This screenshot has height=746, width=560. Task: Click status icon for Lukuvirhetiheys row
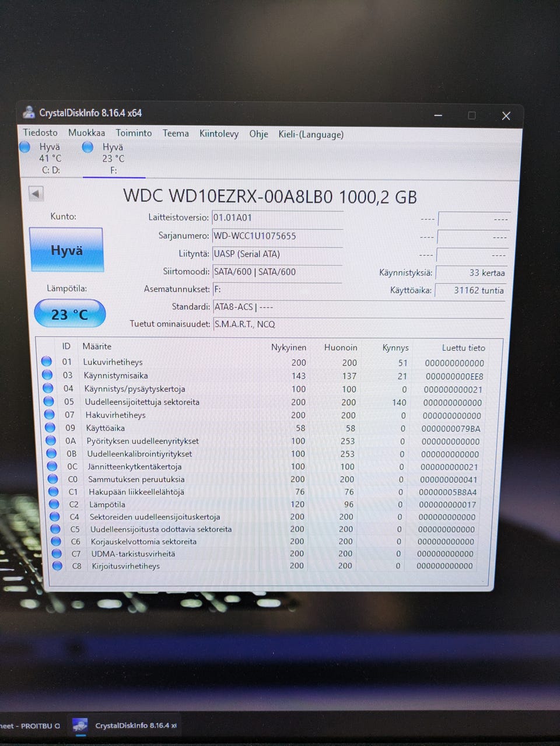[x=47, y=362]
